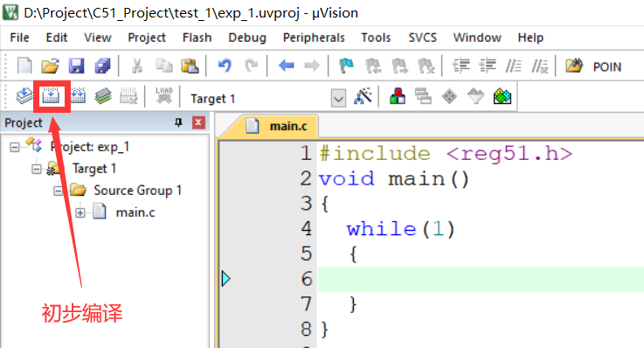Comment out the selected lines
Screen dimensions: 644x348
[x=514, y=66]
